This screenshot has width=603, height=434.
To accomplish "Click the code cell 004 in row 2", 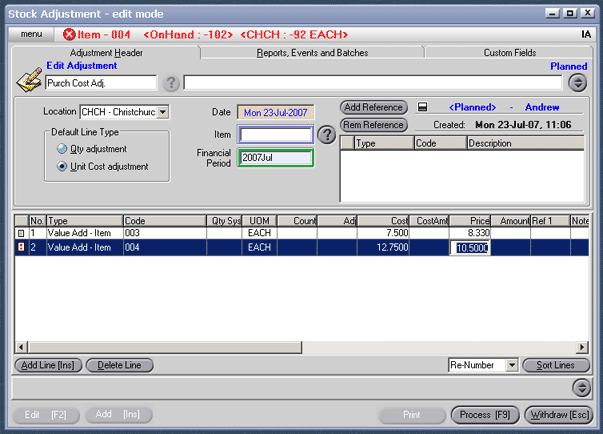I will pos(165,248).
